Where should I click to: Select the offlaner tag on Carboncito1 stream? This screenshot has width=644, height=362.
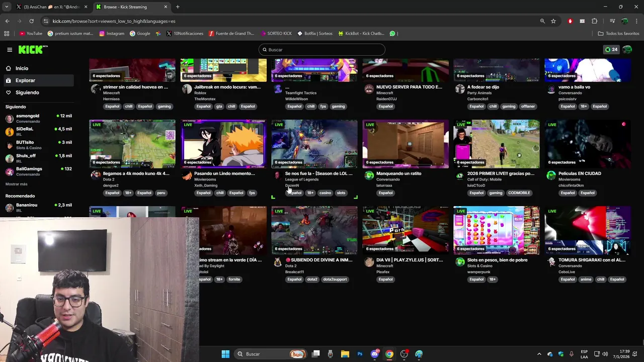(x=528, y=107)
